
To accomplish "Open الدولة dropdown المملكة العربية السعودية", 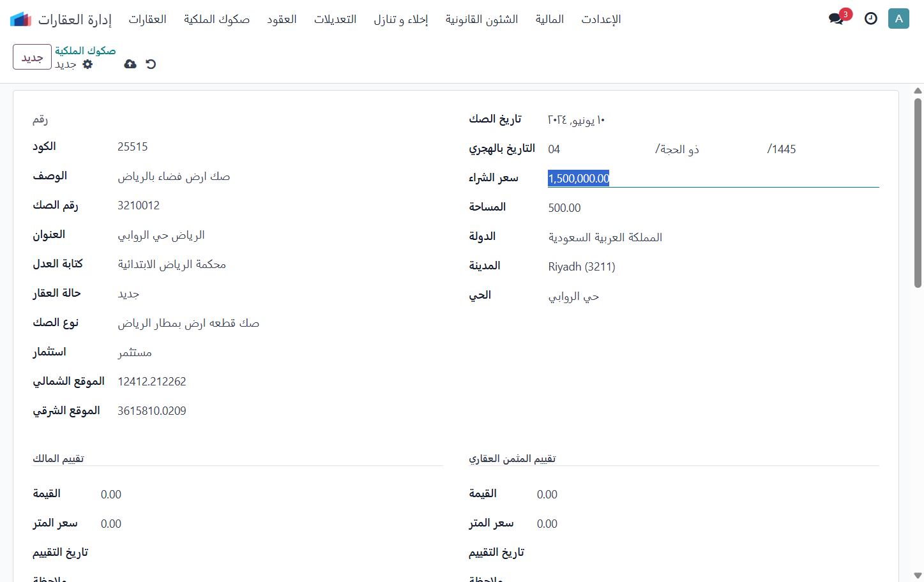I will (x=713, y=237).
